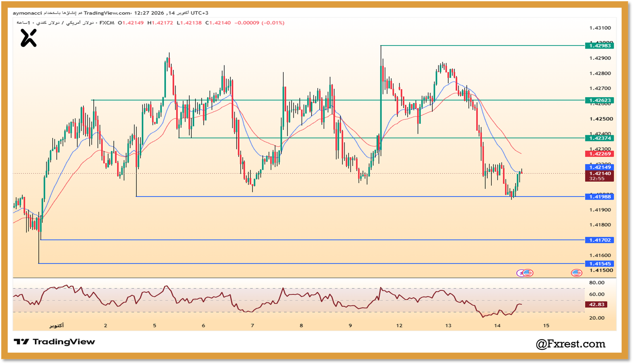This screenshot has height=364, width=633.
Task: Click the 1.41600 price axis value
Action: (600, 255)
